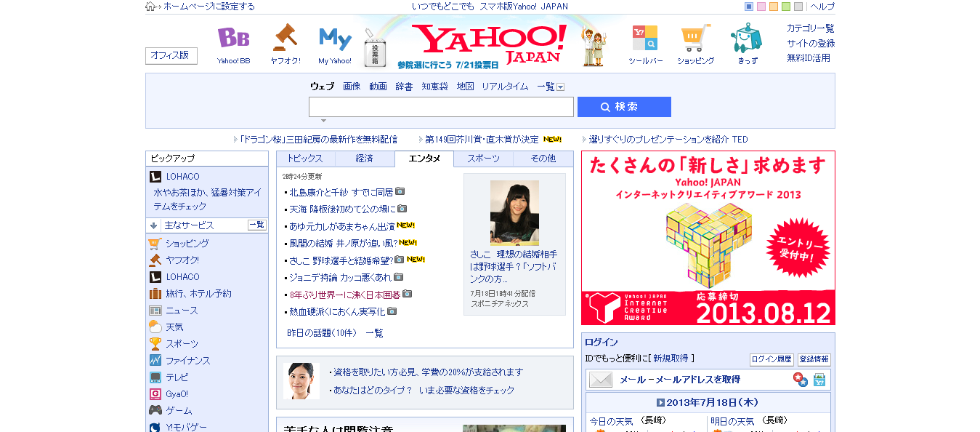Click the 登録情報 button

(814, 359)
